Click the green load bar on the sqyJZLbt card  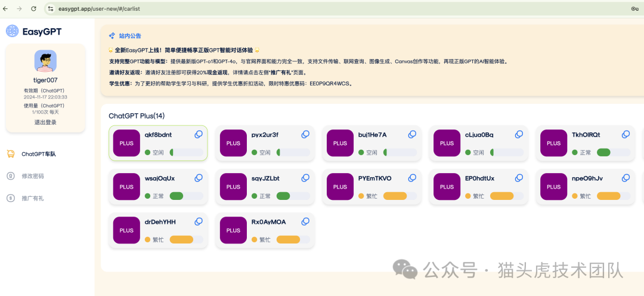click(293, 196)
